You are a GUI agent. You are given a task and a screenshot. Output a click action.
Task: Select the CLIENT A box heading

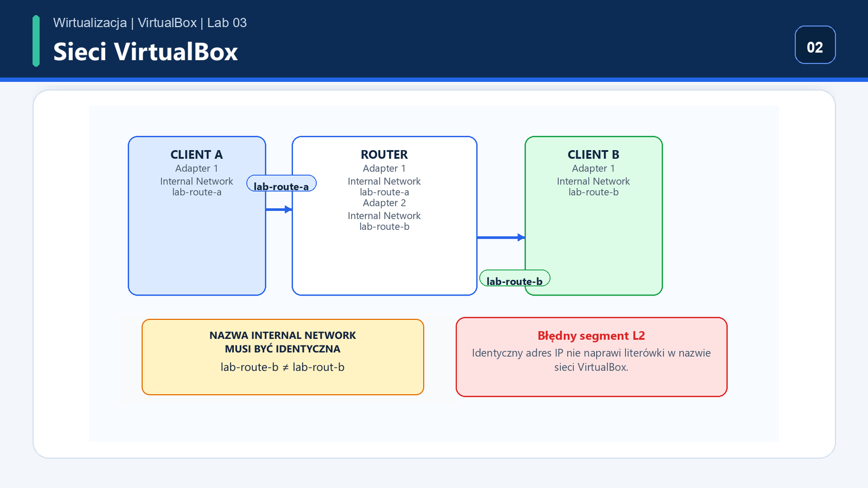click(x=196, y=155)
